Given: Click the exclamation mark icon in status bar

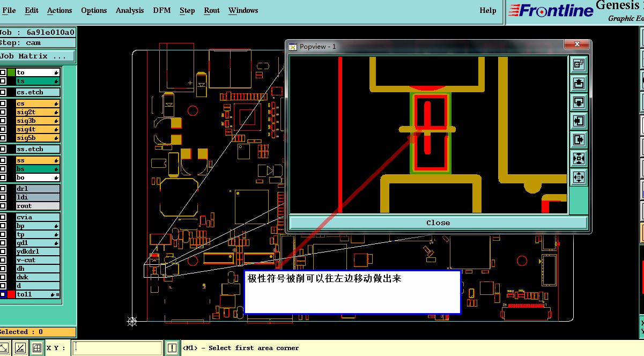Looking at the screenshot, I should pyautogui.click(x=172, y=348).
